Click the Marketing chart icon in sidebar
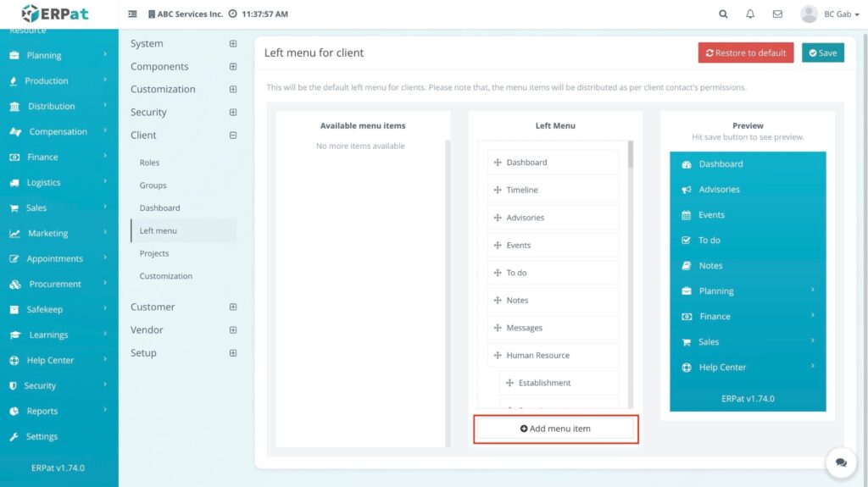Image resolution: width=868 pixels, height=487 pixels. 15,234
